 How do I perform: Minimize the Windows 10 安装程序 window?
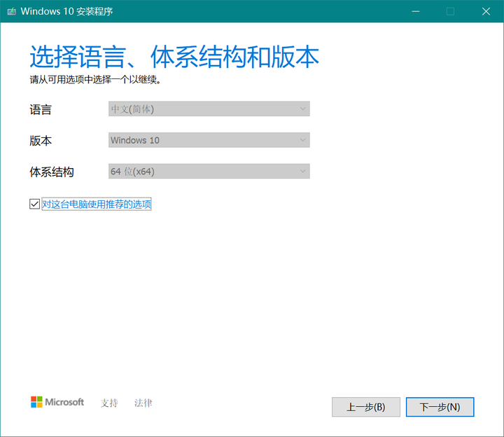pos(416,12)
